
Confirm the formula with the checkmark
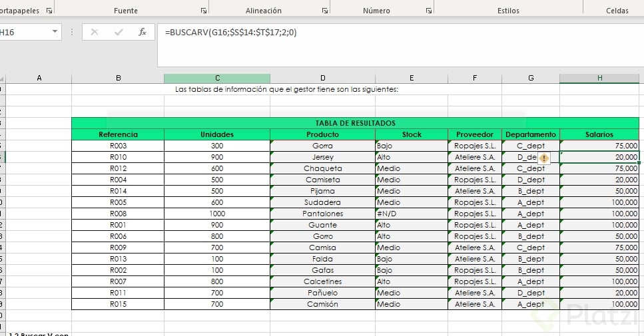pos(119,32)
